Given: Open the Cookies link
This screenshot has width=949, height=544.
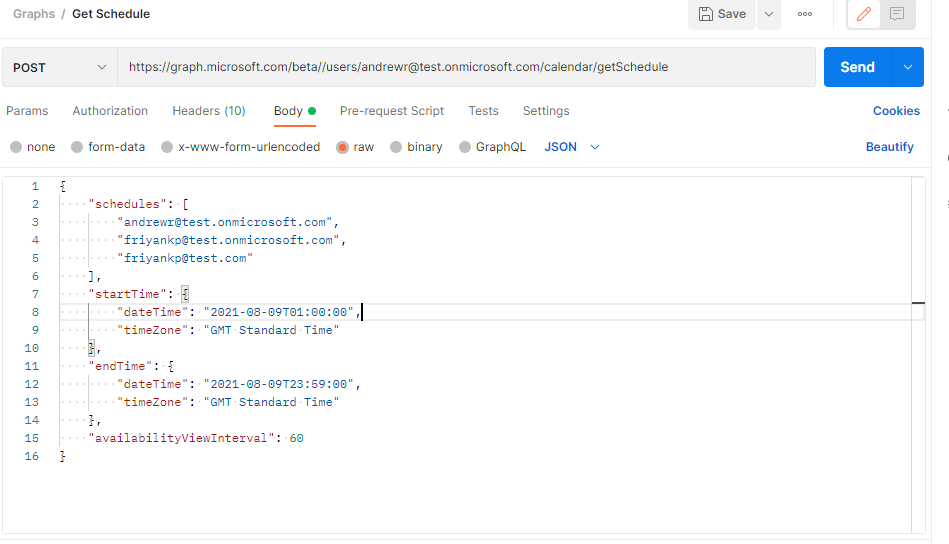Looking at the screenshot, I should point(896,111).
